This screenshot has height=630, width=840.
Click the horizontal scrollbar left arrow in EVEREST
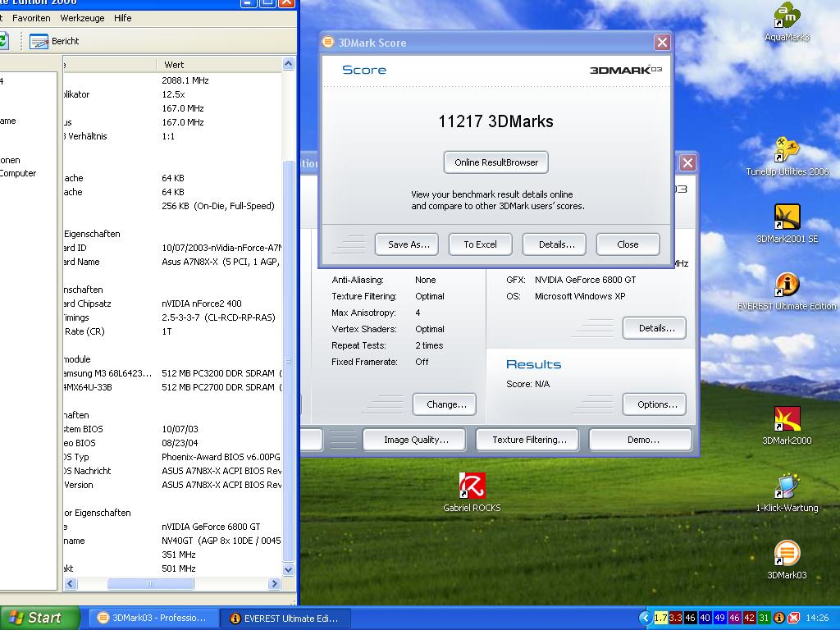click(71, 583)
